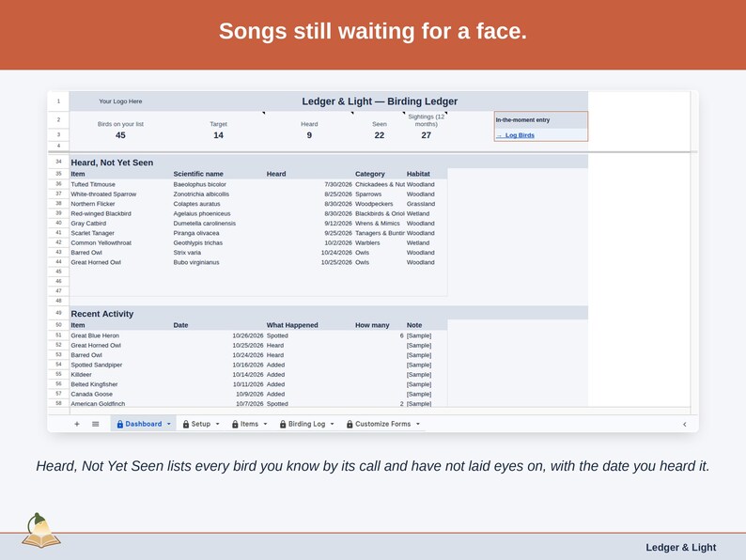Image resolution: width=746 pixels, height=560 pixels.
Task: Select the 'Tufted Titmouse' cell
Action: coord(121,184)
